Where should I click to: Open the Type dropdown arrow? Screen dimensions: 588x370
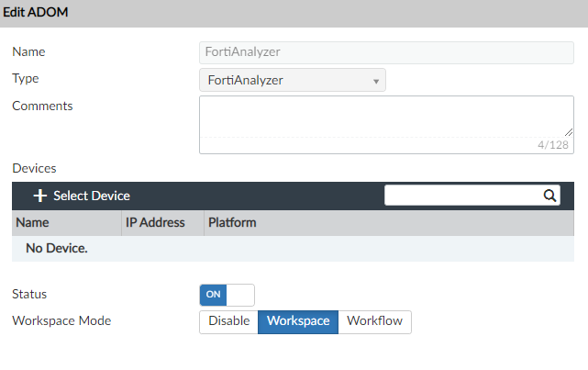[x=376, y=81]
